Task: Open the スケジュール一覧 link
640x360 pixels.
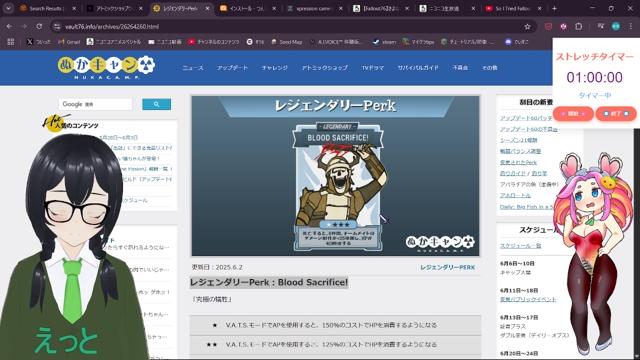Action: point(520,246)
